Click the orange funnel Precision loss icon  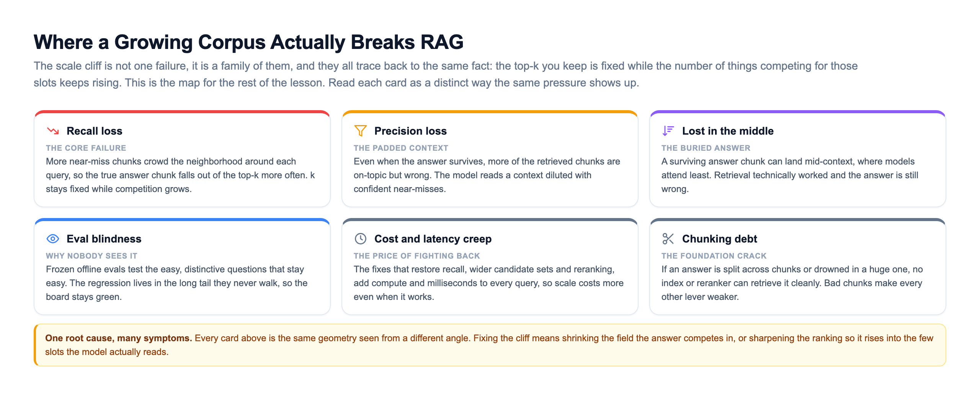[x=361, y=131]
